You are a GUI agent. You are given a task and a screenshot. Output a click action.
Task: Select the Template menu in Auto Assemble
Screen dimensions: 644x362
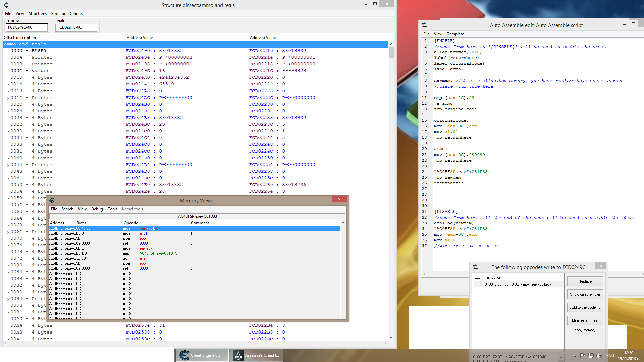(455, 34)
